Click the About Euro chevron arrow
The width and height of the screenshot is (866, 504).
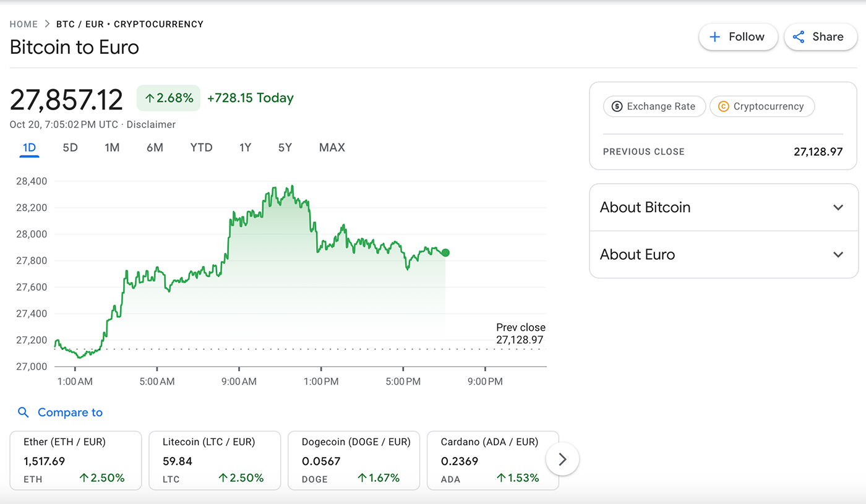click(x=838, y=254)
